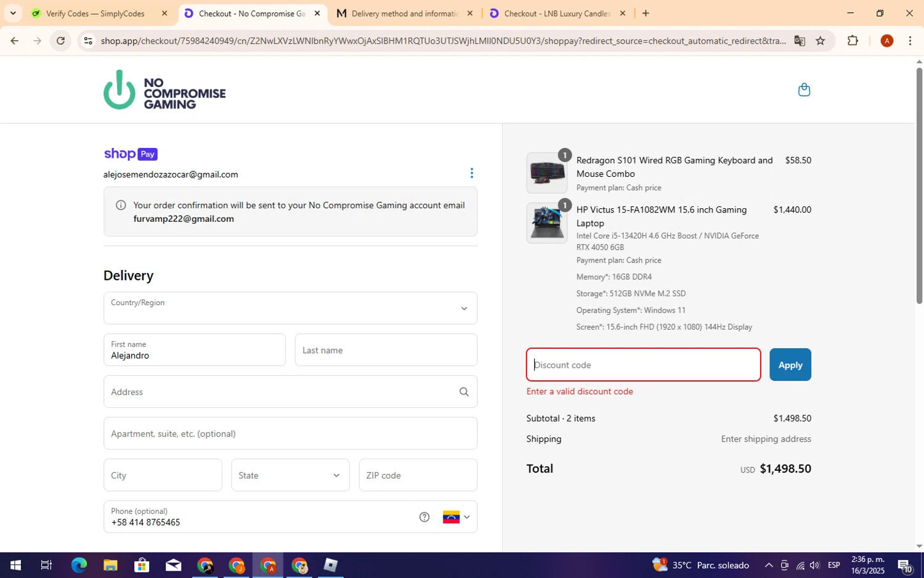Apply the discount code
924x578 pixels.
tap(790, 365)
